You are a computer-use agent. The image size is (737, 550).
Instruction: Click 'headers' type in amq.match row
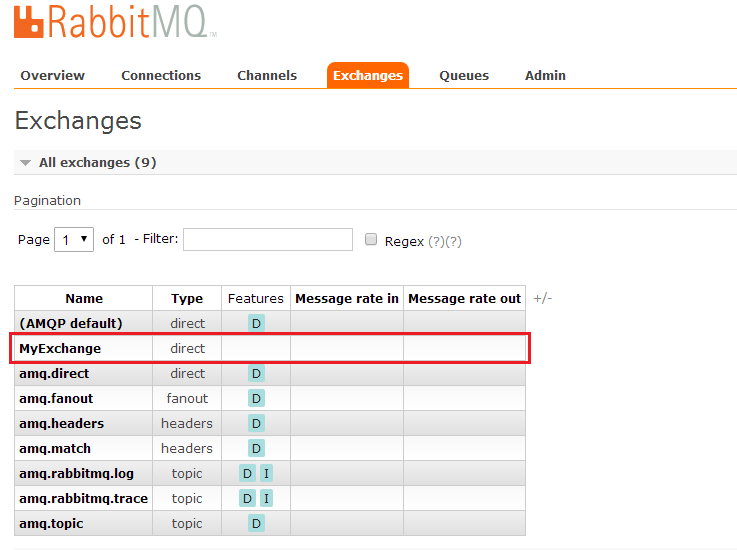(187, 448)
